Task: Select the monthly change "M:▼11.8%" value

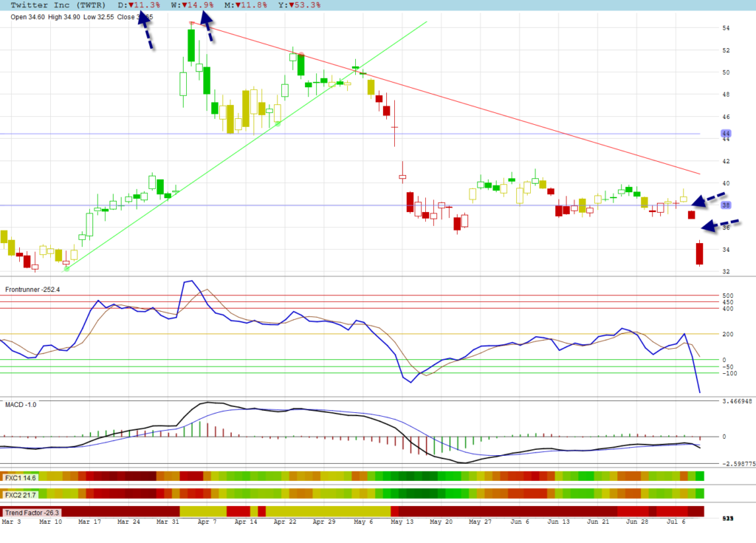Action: [x=246, y=5]
